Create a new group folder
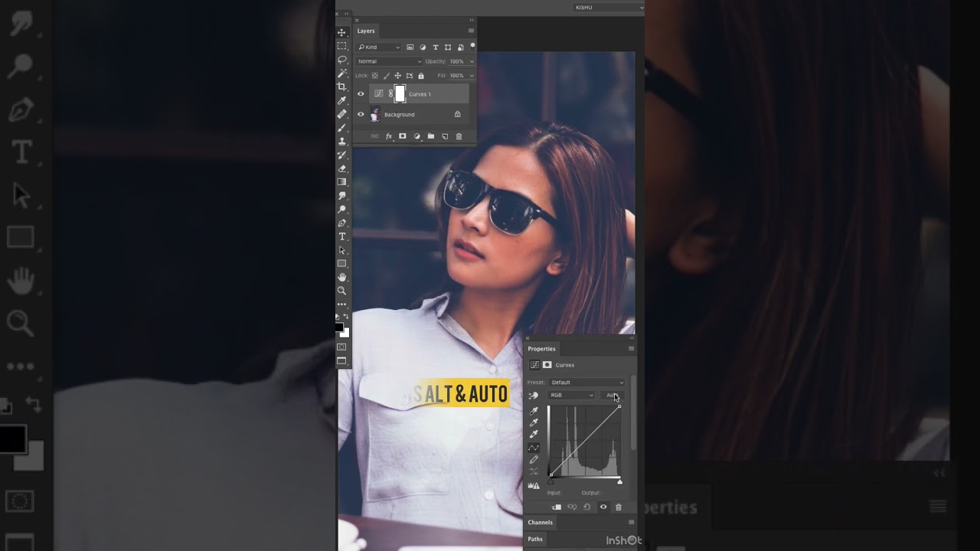The width and height of the screenshot is (980, 551). (x=431, y=136)
